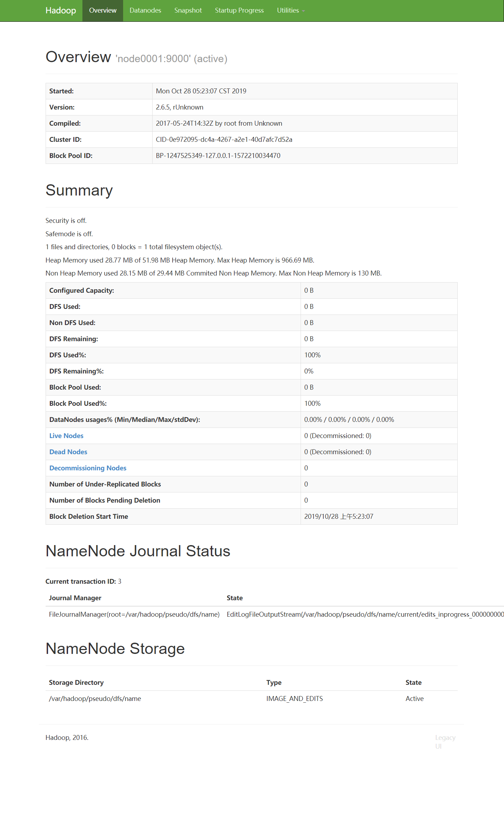Click the 'Number of Blocks Pending Deletion' label
The width and height of the screenshot is (504, 828).
(x=105, y=500)
